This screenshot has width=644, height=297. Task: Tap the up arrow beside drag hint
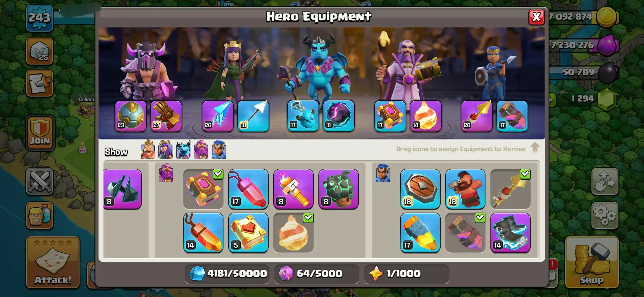click(x=535, y=148)
